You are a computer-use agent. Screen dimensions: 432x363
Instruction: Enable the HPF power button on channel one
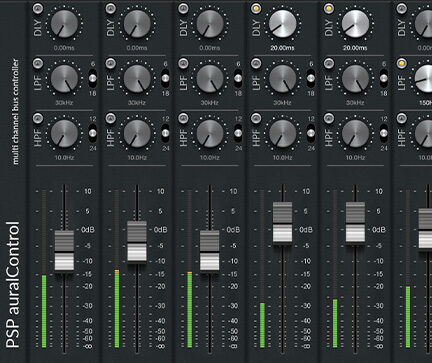38,118
